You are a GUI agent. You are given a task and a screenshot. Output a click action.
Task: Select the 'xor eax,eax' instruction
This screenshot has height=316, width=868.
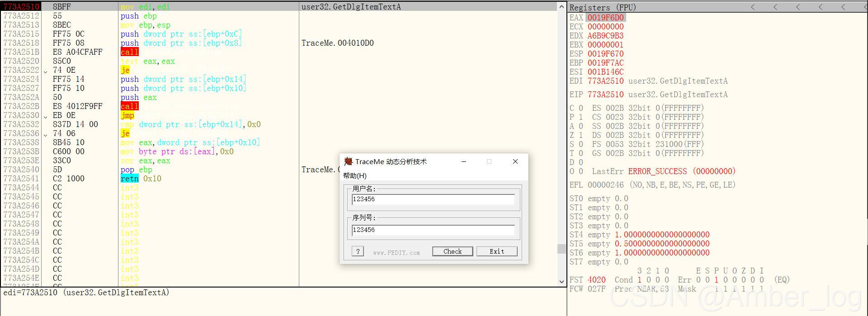146,160
